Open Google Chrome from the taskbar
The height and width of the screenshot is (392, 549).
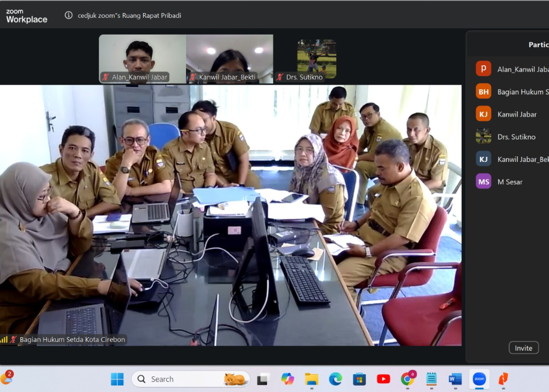407,379
